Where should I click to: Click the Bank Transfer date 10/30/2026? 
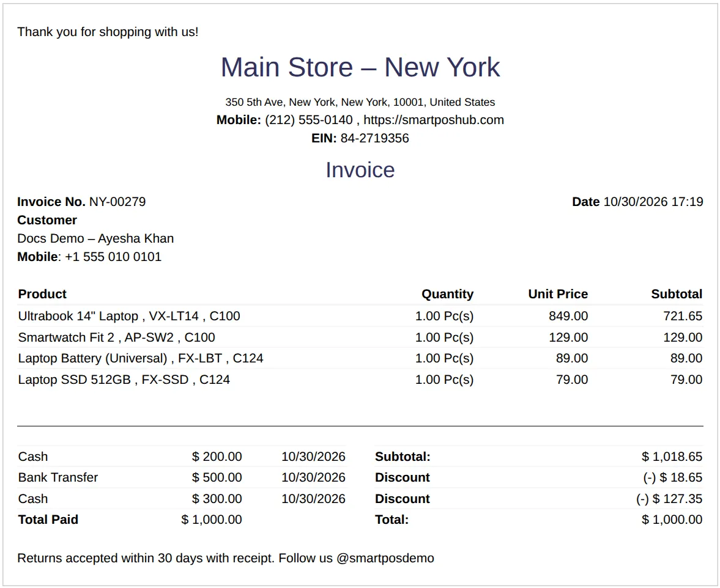point(313,477)
